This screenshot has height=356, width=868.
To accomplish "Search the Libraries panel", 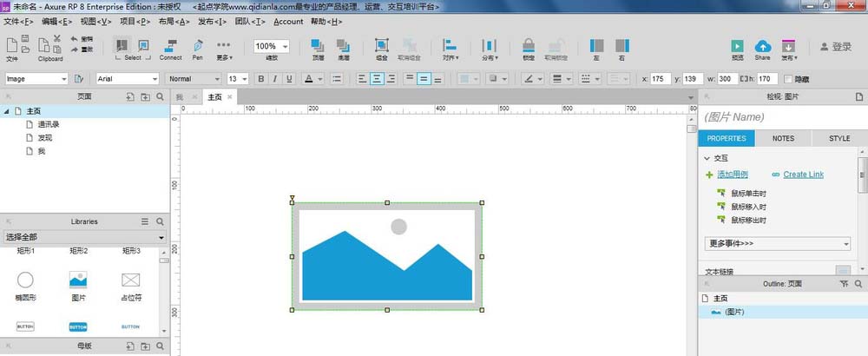I will [160, 221].
